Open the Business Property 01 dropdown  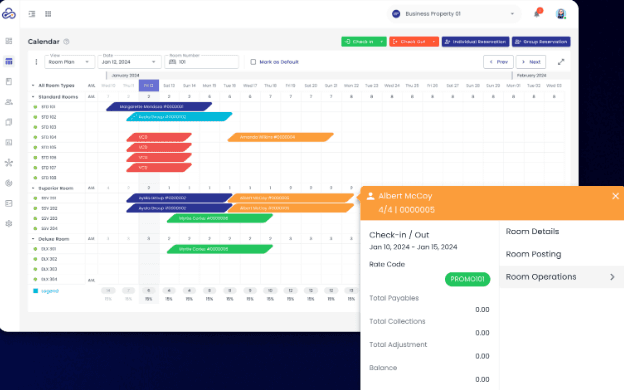tap(454, 14)
